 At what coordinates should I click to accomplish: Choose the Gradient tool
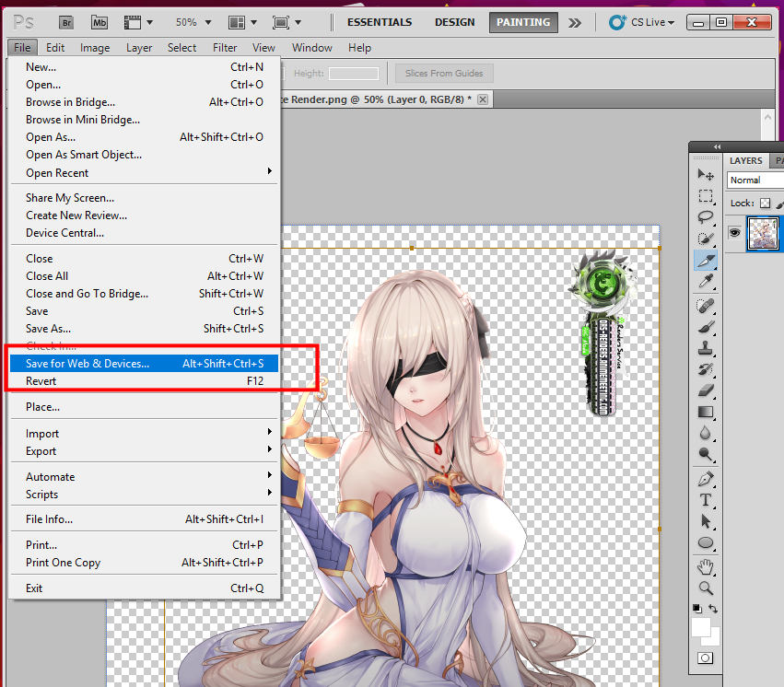coord(706,412)
